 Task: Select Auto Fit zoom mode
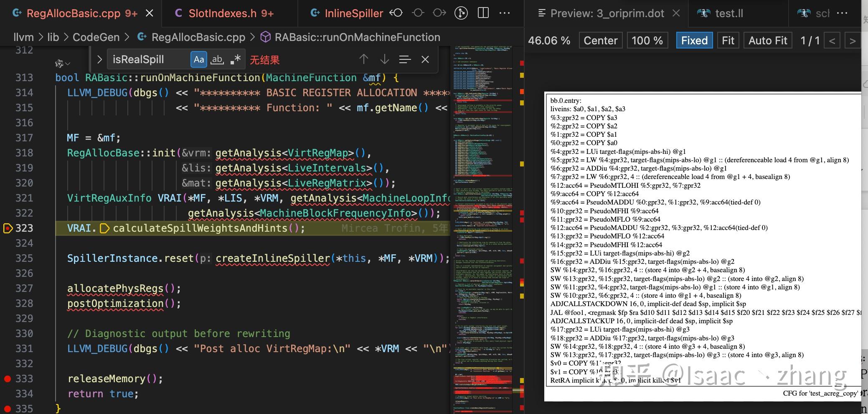click(768, 41)
